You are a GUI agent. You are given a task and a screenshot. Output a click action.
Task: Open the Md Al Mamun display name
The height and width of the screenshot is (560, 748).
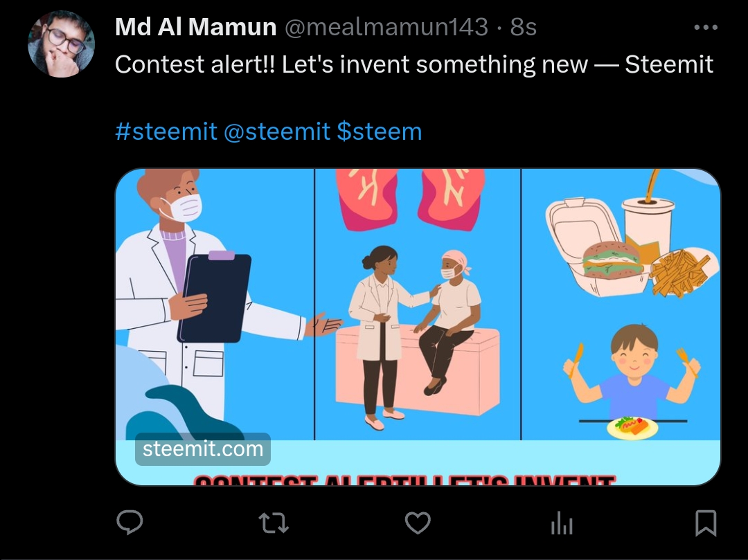coord(195,27)
